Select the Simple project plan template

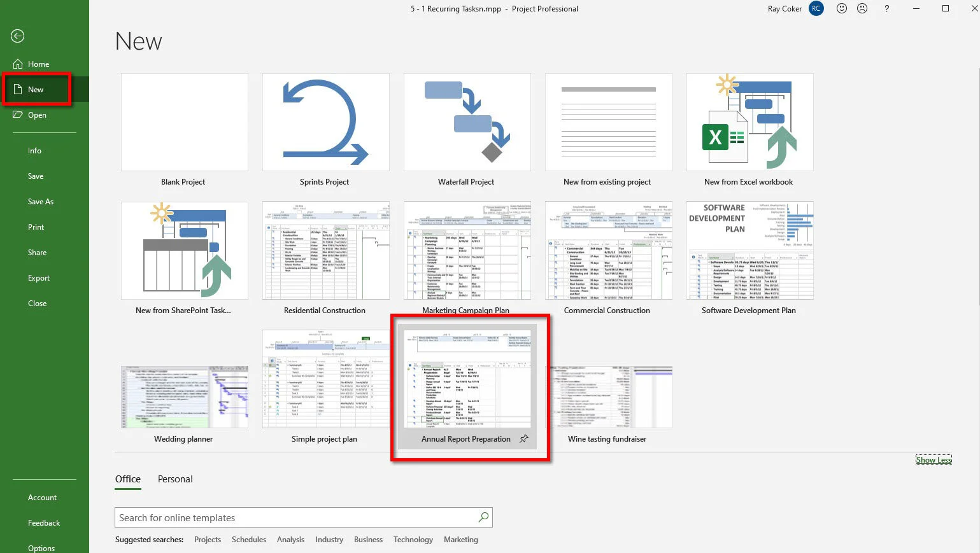(326, 379)
